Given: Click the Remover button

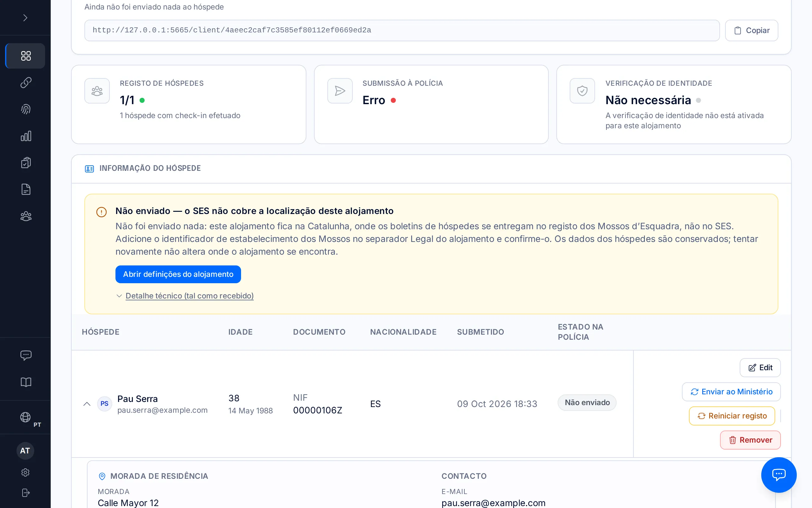Looking at the screenshot, I should click(x=750, y=440).
